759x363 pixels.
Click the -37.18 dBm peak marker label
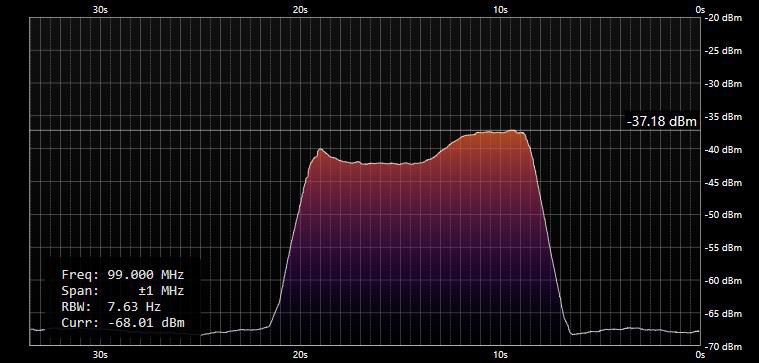[661, 121]
